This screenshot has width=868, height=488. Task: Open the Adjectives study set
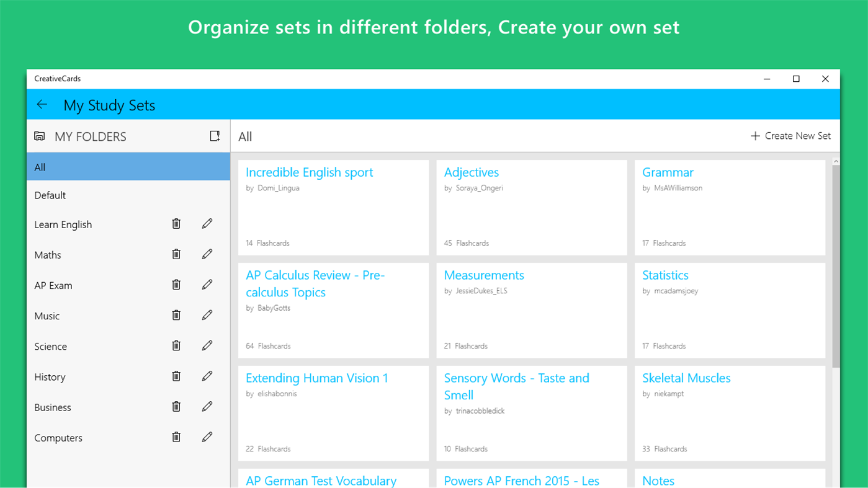coord(472,172)
